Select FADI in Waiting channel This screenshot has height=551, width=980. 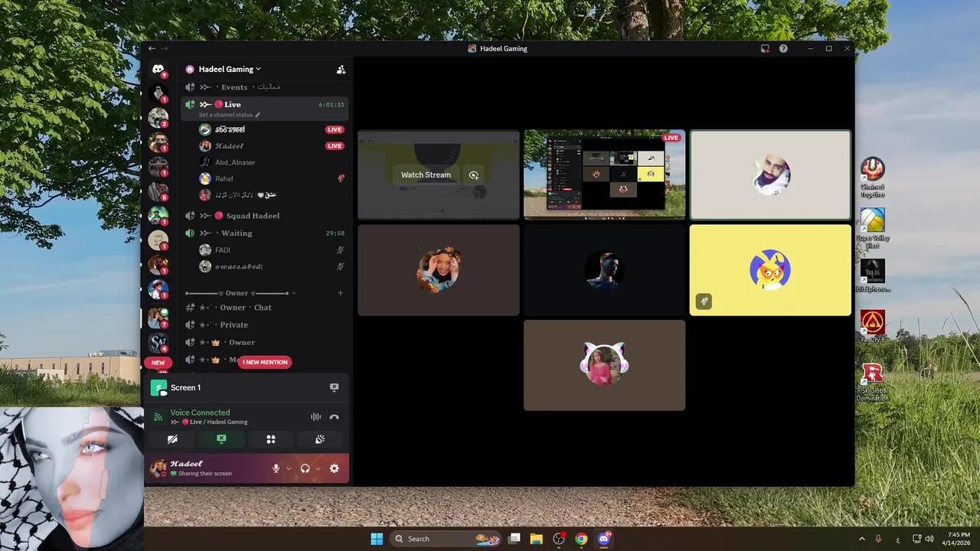pyautogui.click(x=222, y=250)
